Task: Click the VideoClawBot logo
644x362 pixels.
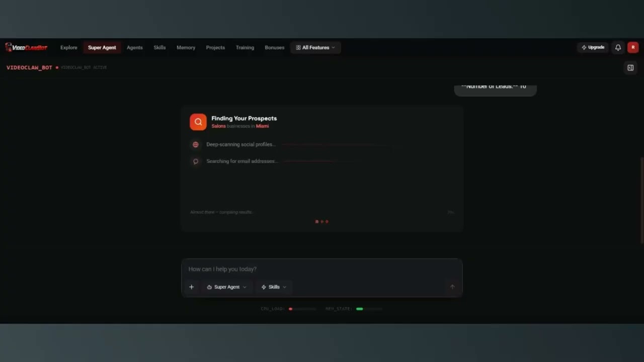Action: (x=26, y=47)
